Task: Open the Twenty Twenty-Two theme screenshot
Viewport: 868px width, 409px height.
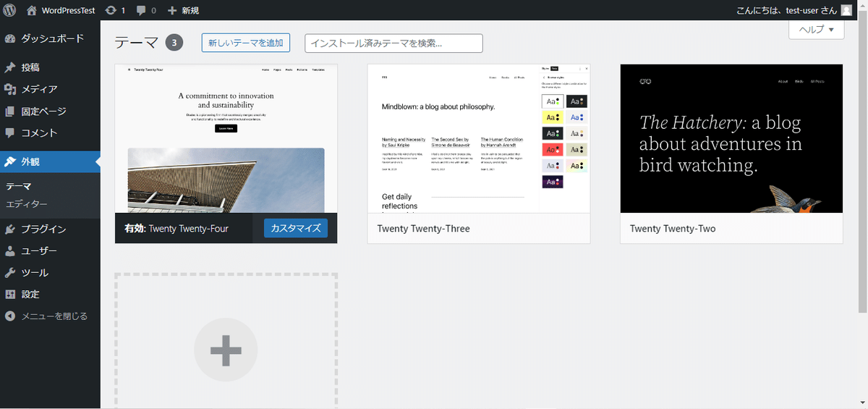Action: [x=731, y=138]
